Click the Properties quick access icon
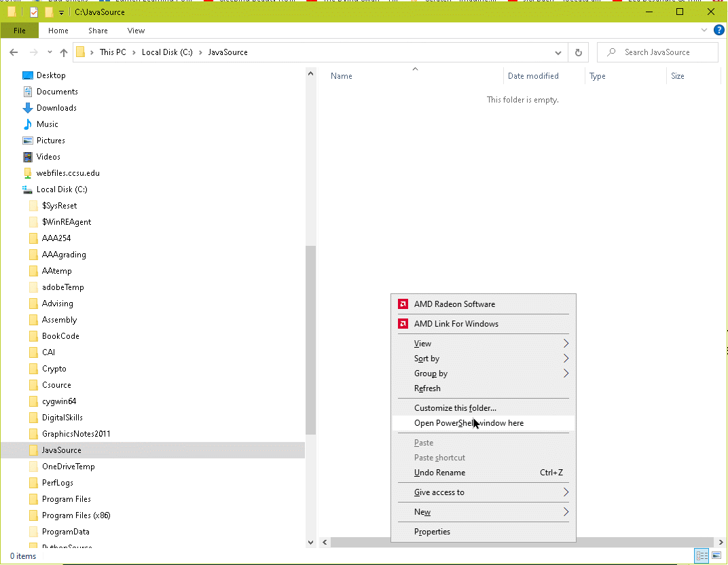 [34, 12]
